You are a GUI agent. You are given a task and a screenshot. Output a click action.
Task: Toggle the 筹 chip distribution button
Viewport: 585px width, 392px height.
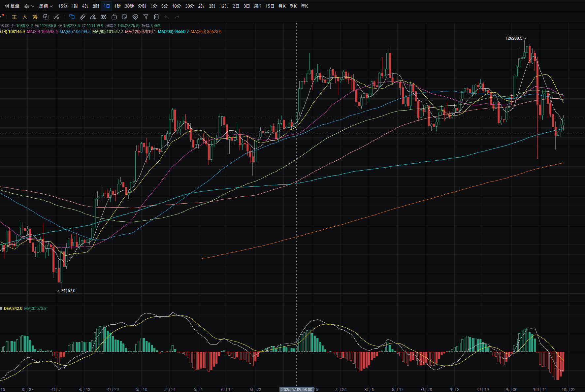tap(35, 17)
